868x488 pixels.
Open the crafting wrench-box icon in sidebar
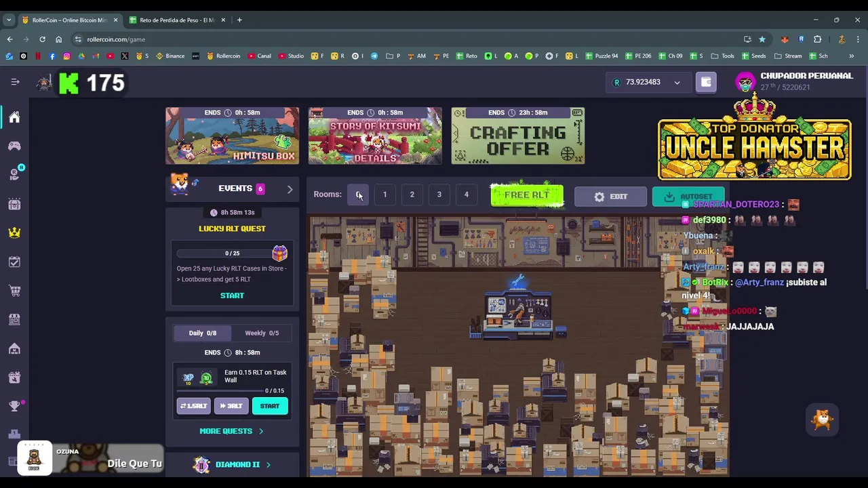click(14, 378)
